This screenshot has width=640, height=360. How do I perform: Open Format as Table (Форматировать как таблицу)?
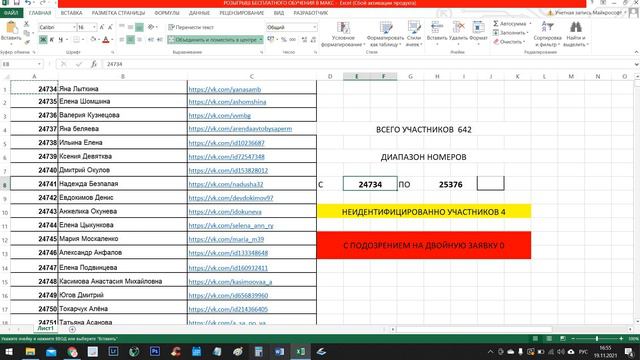click(385, 34)
